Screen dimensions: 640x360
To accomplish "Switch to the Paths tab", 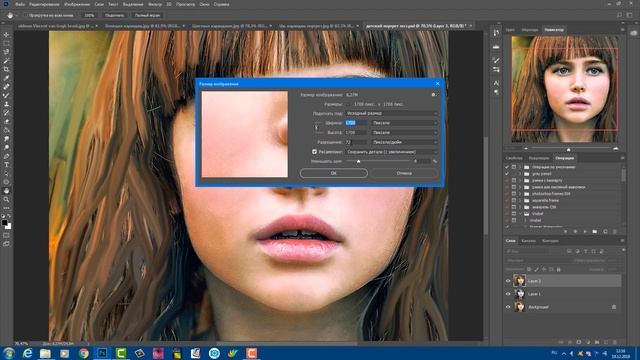I will (550, 241).
